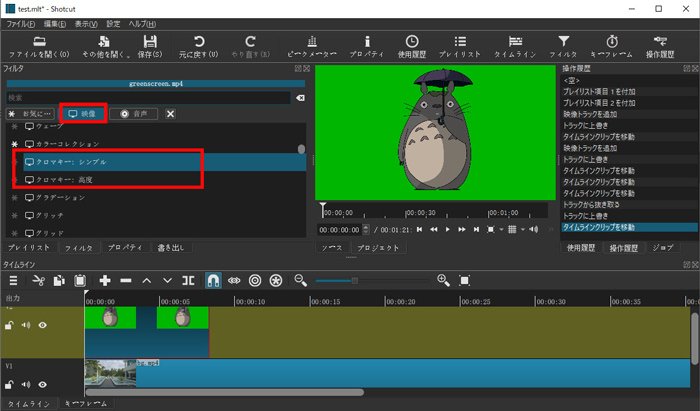Open the ファイル menu
Image resolution: width=700 pixels, height=411 pixels.
(20, 24)
